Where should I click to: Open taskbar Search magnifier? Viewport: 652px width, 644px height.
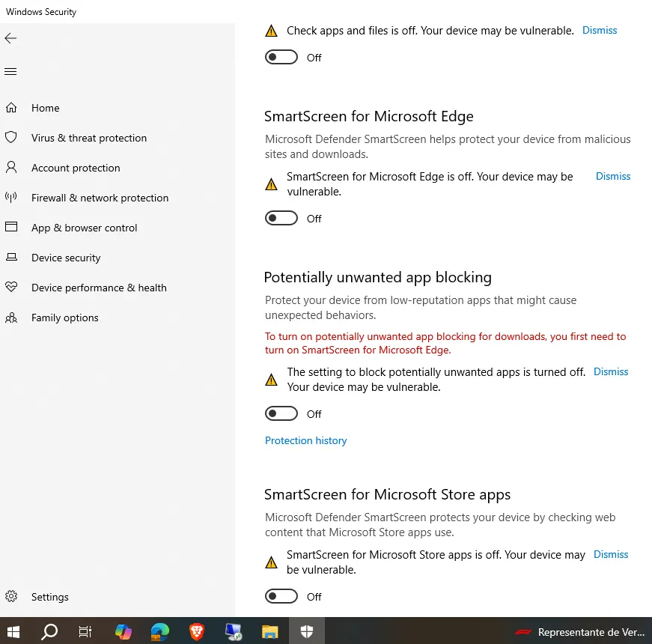(49, 632)
